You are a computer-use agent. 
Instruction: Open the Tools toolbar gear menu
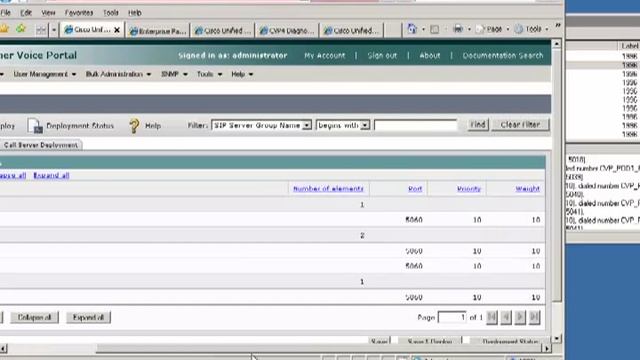coord(531,29)
